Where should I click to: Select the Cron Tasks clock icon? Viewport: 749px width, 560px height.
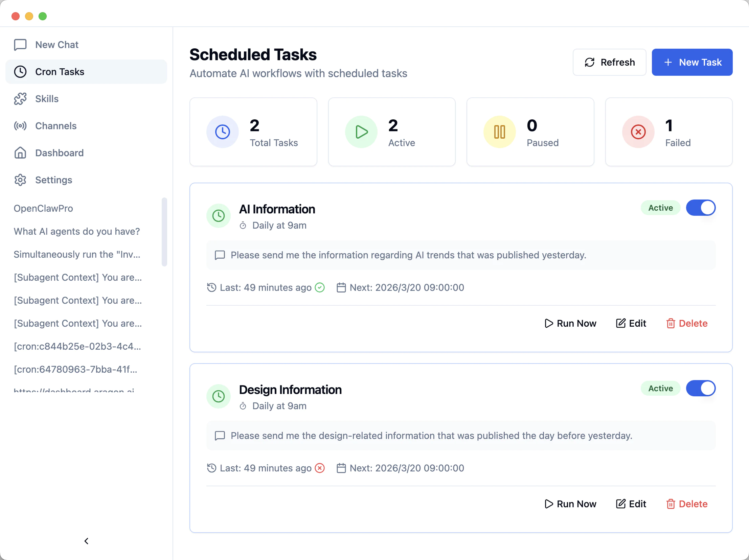click(x=20, y=71)
